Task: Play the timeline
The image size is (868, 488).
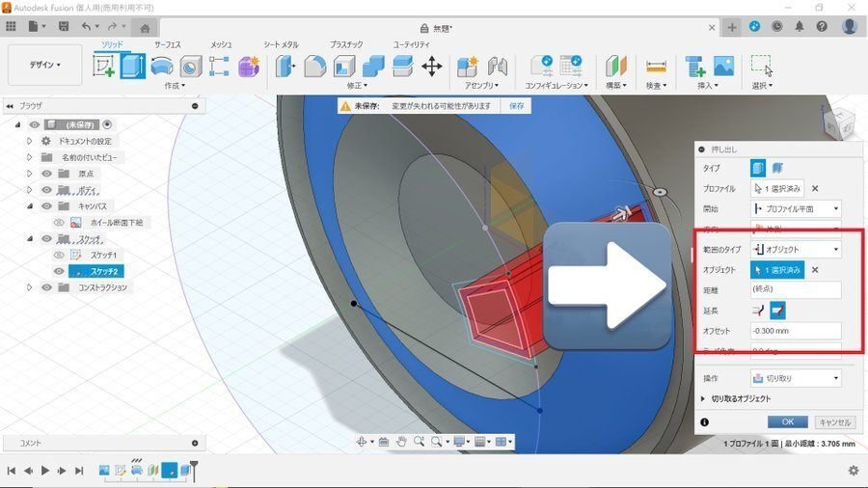Action: tap(45, 471)
